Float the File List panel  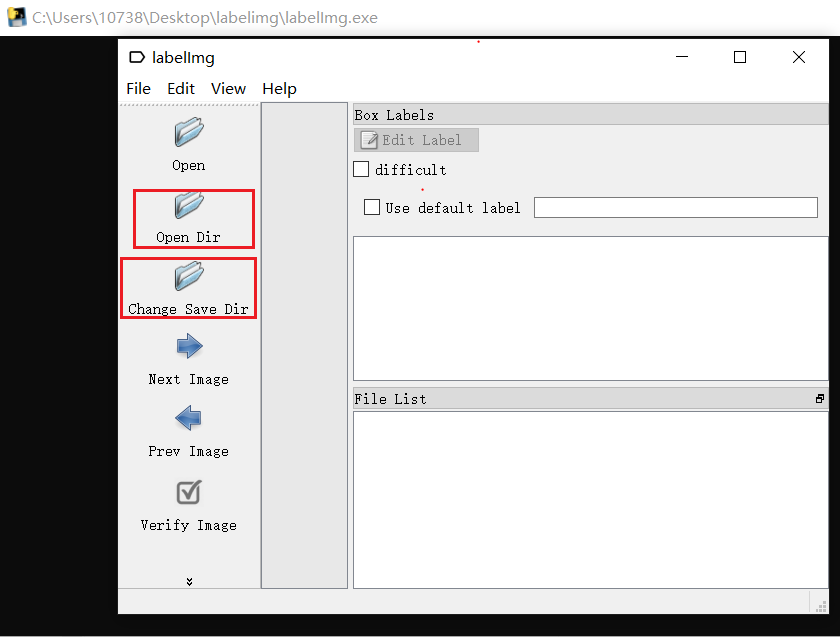pos(820,399)
